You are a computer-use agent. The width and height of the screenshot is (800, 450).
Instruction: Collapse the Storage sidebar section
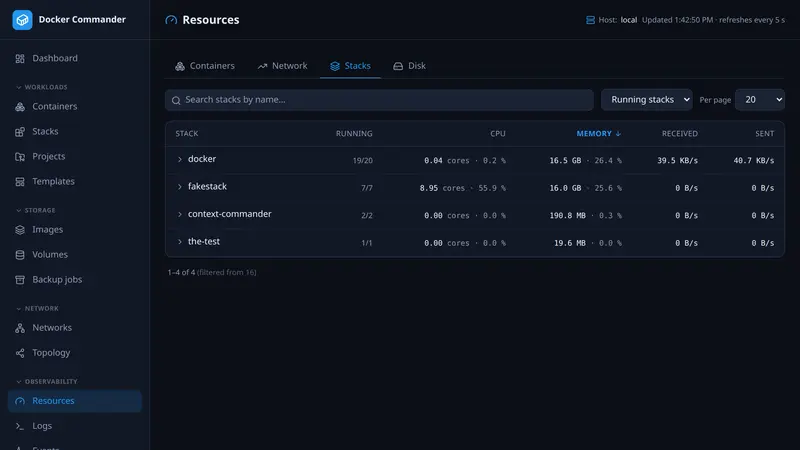(36, 210)
